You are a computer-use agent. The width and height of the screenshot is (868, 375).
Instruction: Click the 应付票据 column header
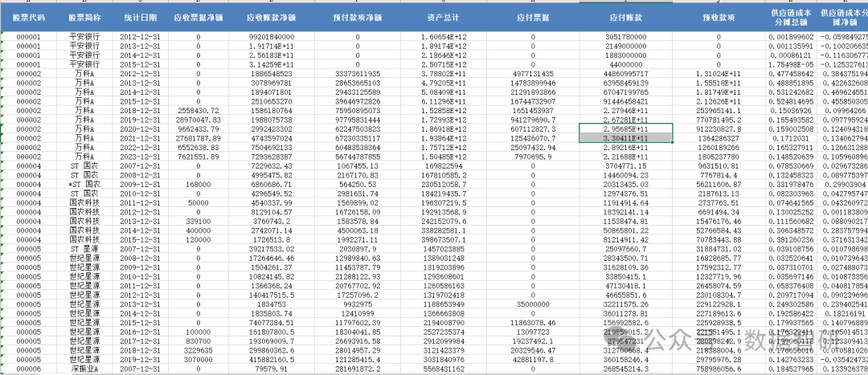coord(533,18)
